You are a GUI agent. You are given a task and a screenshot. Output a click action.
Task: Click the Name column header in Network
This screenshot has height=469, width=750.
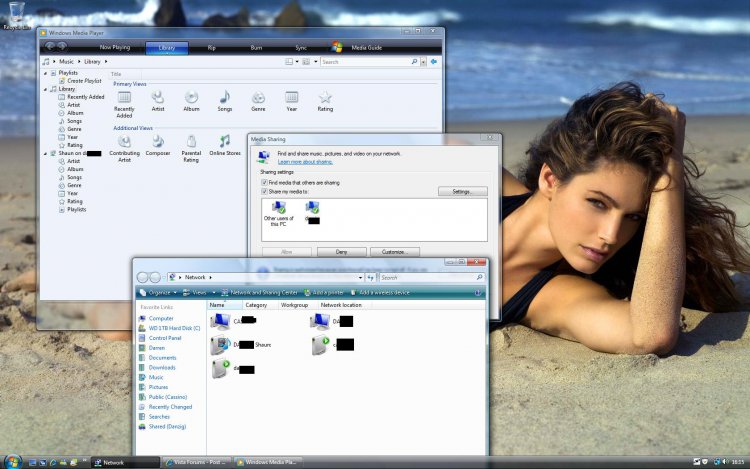[224, 305]
